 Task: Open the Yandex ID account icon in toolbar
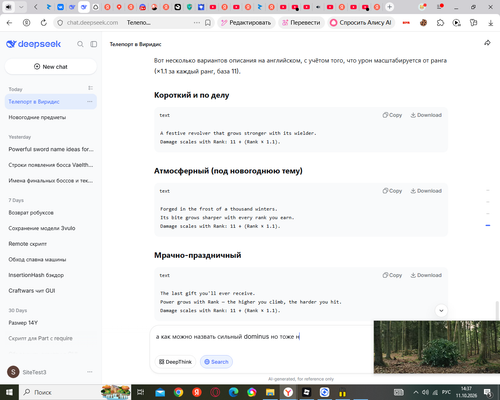[x=26, y=23]
